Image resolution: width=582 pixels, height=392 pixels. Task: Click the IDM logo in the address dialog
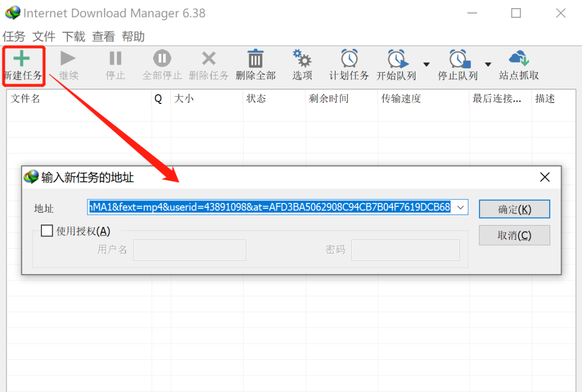[x=31, y=177]
